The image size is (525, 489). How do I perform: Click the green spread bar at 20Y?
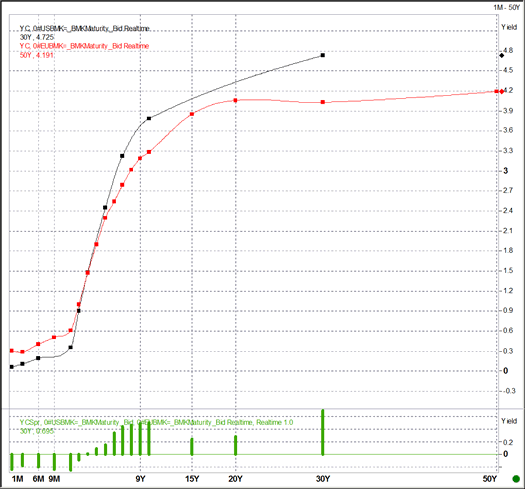coord(235,445)
